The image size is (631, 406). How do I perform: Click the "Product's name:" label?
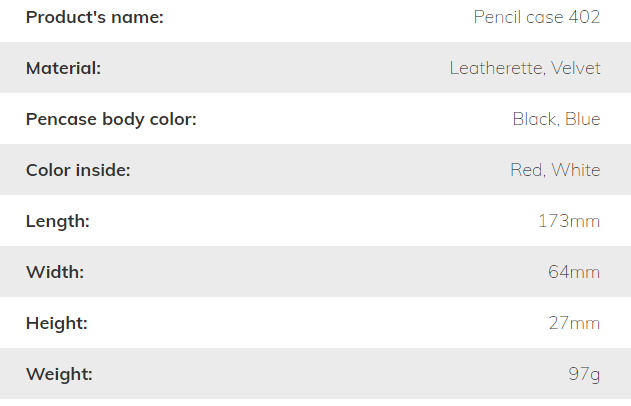click(95, 17)
